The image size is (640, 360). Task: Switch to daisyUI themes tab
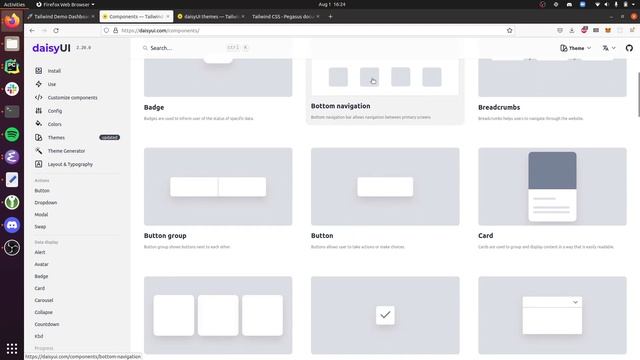tap(211, 17)
